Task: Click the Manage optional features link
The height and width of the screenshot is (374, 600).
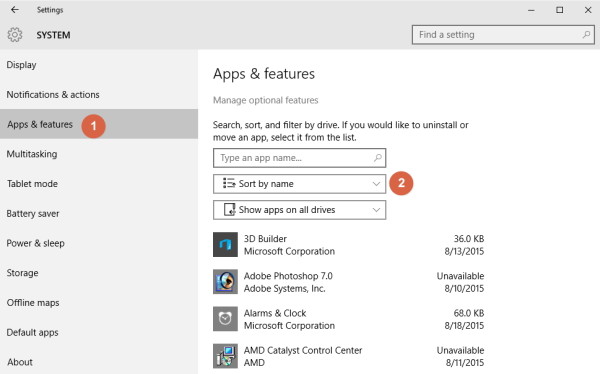Action: point(266,100)
